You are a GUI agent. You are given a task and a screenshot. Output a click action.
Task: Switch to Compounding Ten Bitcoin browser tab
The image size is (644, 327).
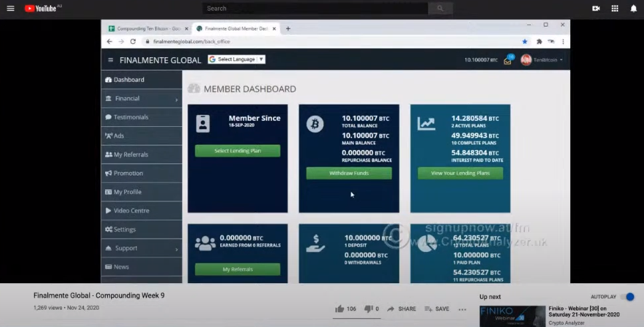(x=148, y=29)
